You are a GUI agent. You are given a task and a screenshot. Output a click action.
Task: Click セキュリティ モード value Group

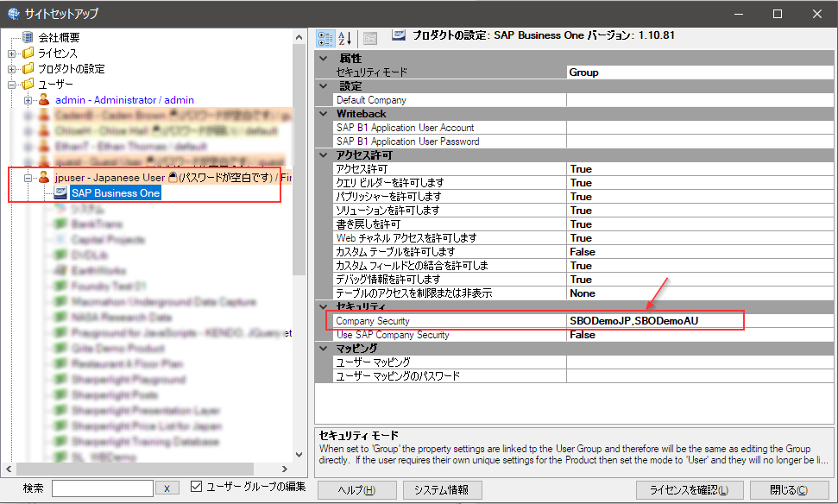coord(700,72)
